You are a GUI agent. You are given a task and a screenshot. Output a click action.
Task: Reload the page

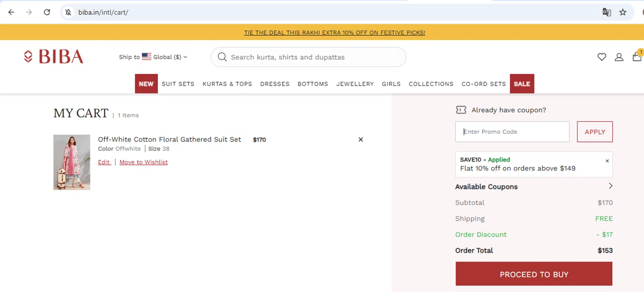[47, 12]
